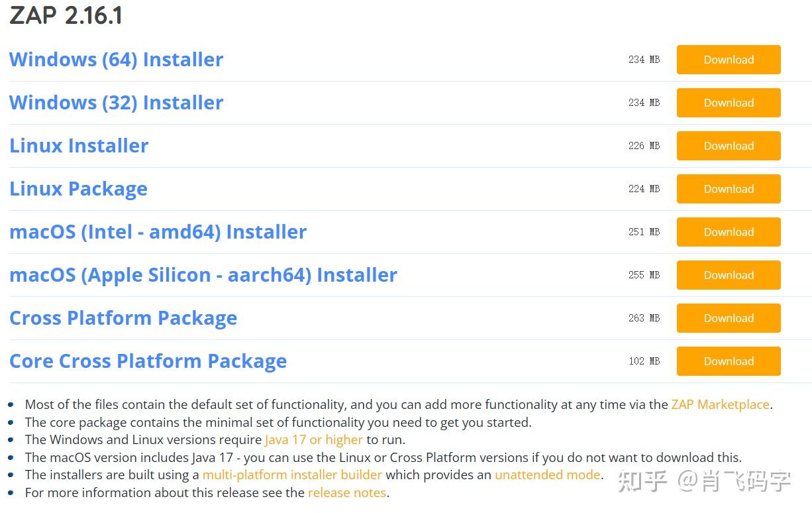Viewport: 812px width, 513px height.
Task: Open the release notes link
Action: [x=346, y=492]
